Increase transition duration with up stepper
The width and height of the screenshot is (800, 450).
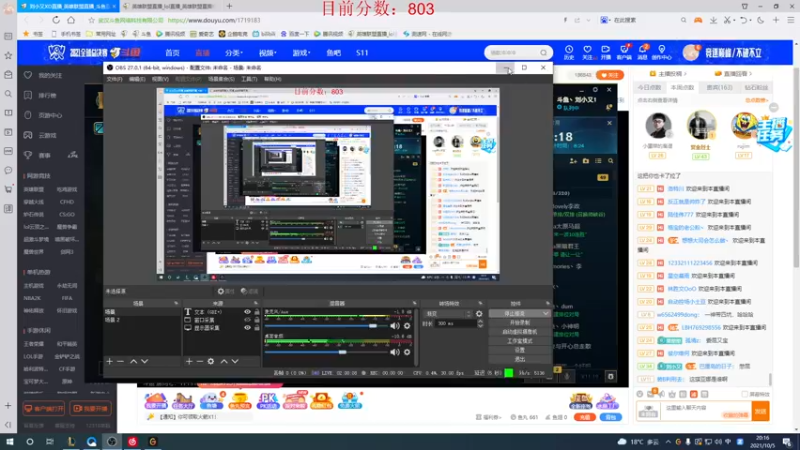point(480,321)
